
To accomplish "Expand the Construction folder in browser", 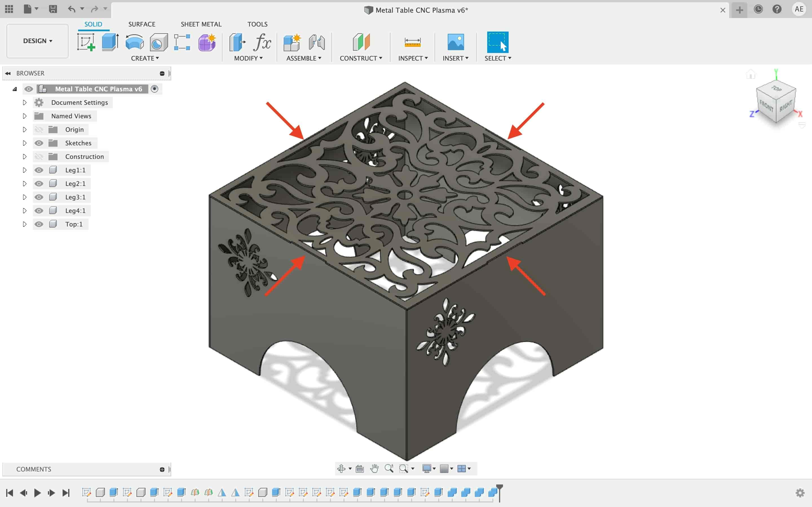I will [x=23, y=156].
